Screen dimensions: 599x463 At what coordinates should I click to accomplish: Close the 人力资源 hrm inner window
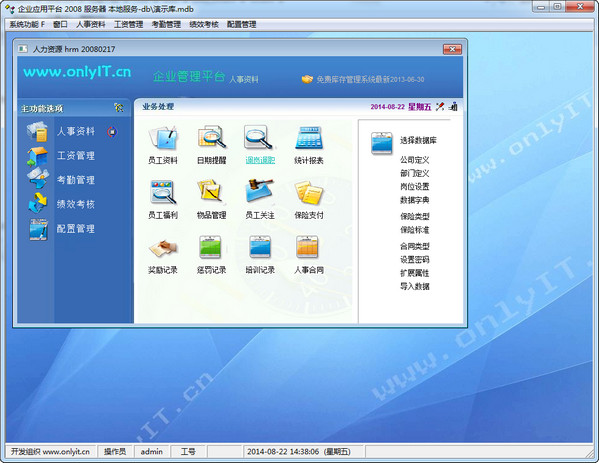452,49
